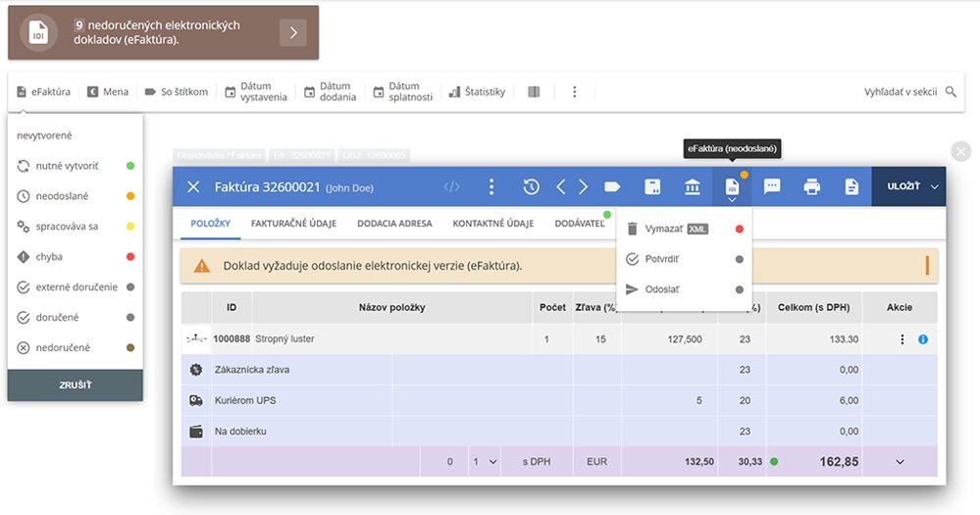980x515 pixels.
Task: Click the columns layout icon in toolbar
Action: pos(534,92)
